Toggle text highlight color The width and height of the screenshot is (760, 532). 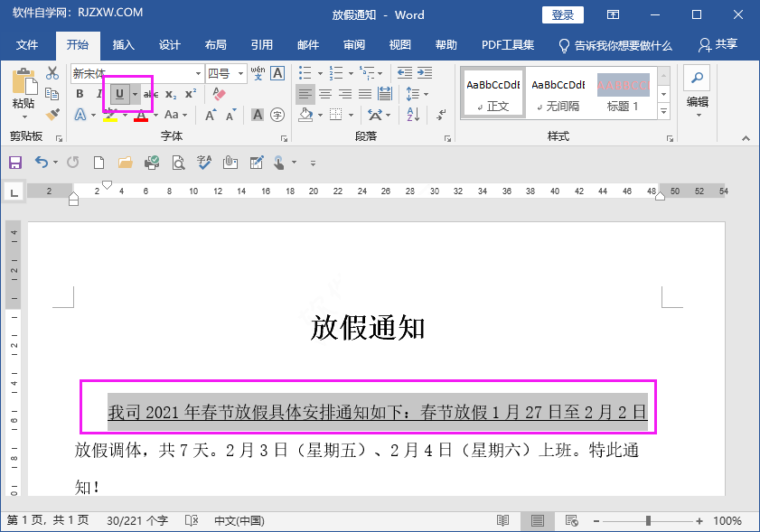coord(108,115)
